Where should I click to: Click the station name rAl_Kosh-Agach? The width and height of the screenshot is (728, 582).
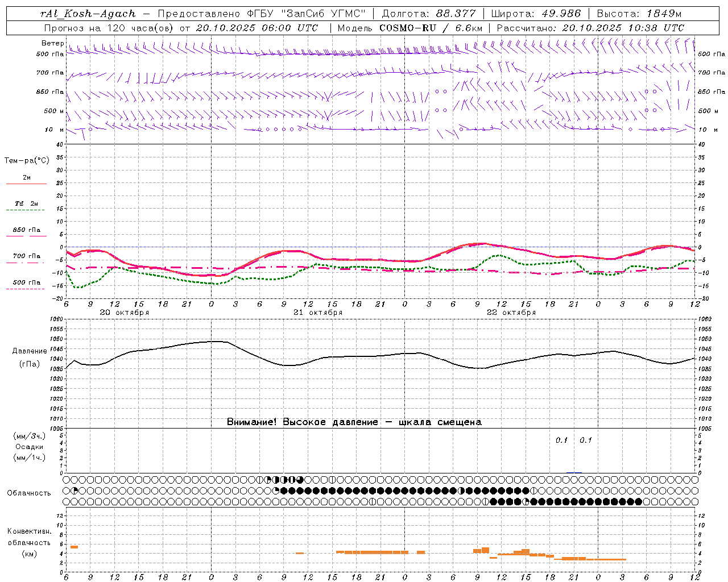tap(88, 14)
